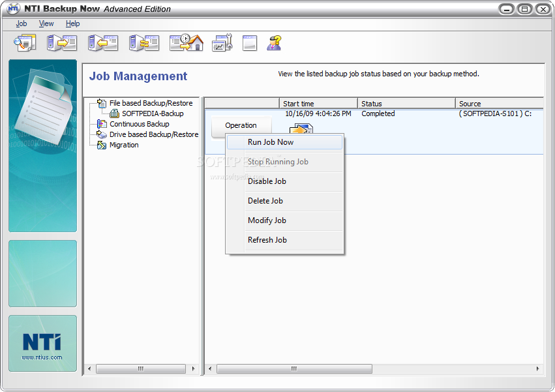Select Drive based Backup/Restore tree item
The height and width of the screenshot is (392, 555).
(x=154, y=134)
